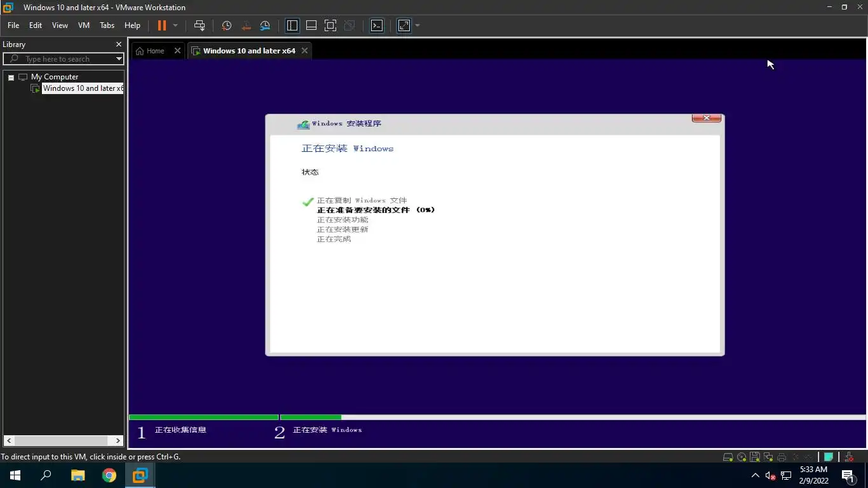Open File Explorer from the taskbar
The height and width of the screenshot is (488, 868).
pyautogui.click(x=78, y=475)
